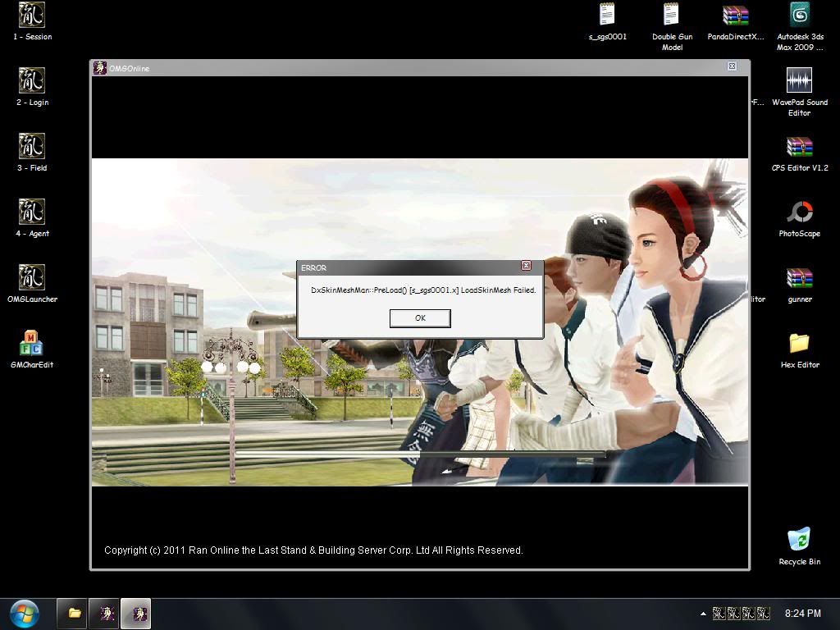This screenshot has width=840, height=630.
Task: Open the GMCharEdit desktop icon
Action: click(x=32, y=344)
